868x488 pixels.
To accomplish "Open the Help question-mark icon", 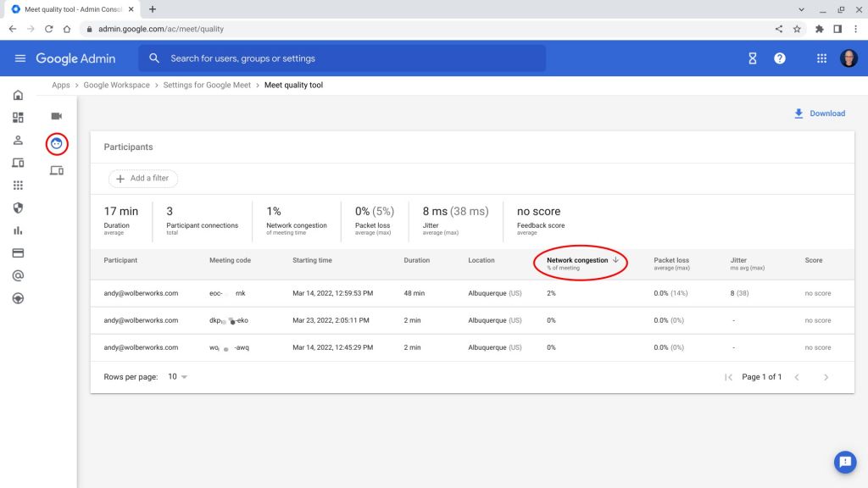I will coord(780,58).
